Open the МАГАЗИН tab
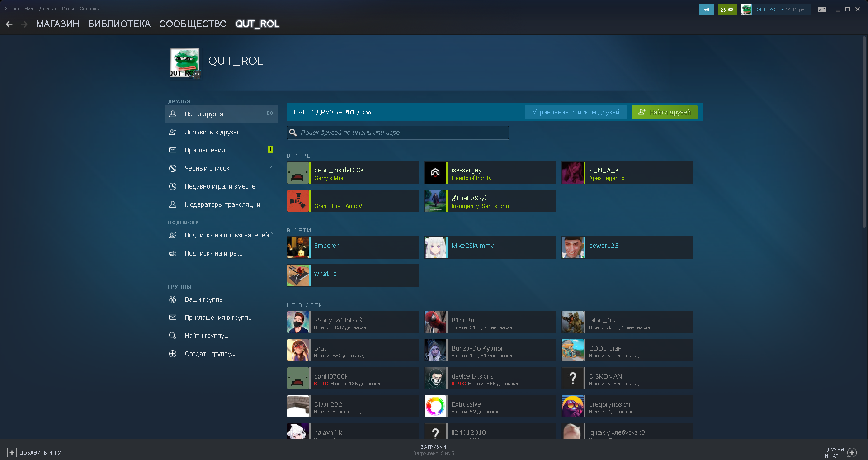The height and width of the screenshot is (460, 868). (57, 24)
